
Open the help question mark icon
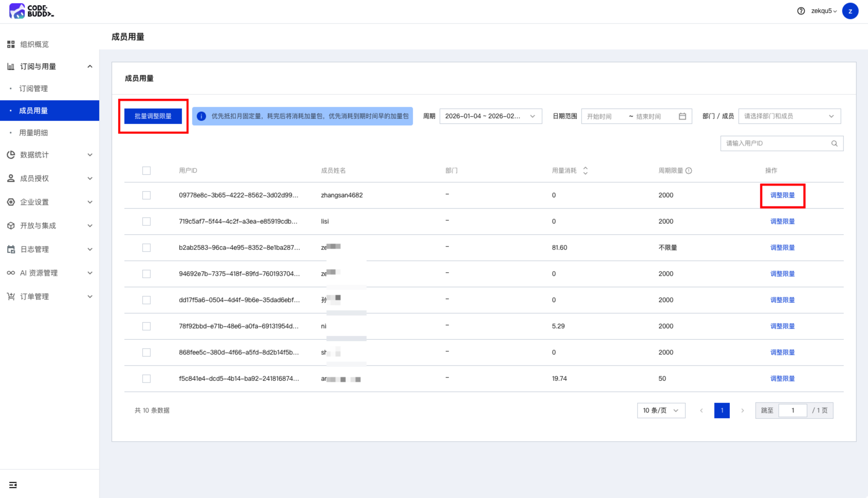(x=801, y=11)
